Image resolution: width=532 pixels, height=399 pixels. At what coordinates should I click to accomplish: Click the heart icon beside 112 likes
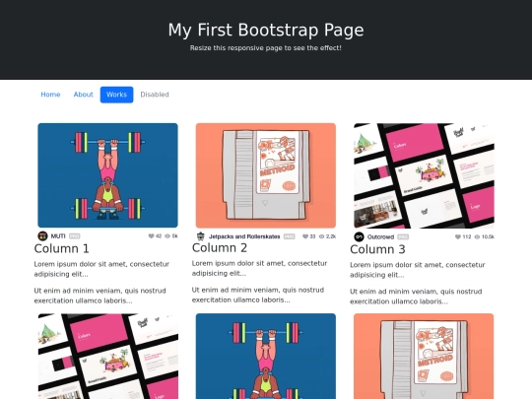[458, 236]
